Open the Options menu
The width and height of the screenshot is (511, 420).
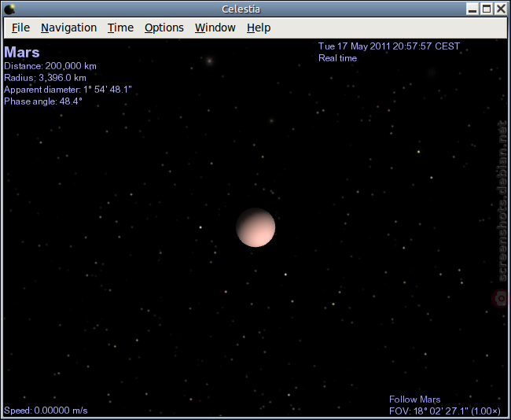click(x=164, y=28)
